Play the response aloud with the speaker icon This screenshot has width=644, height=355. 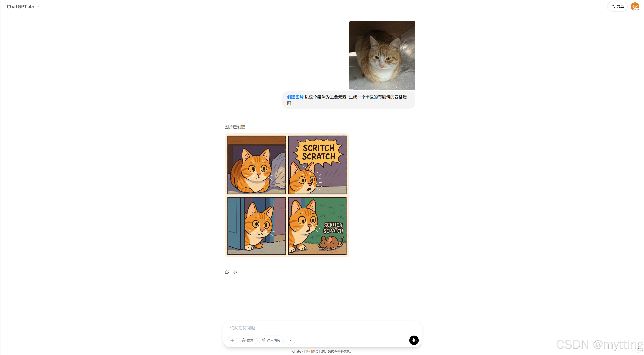point(235,272)
